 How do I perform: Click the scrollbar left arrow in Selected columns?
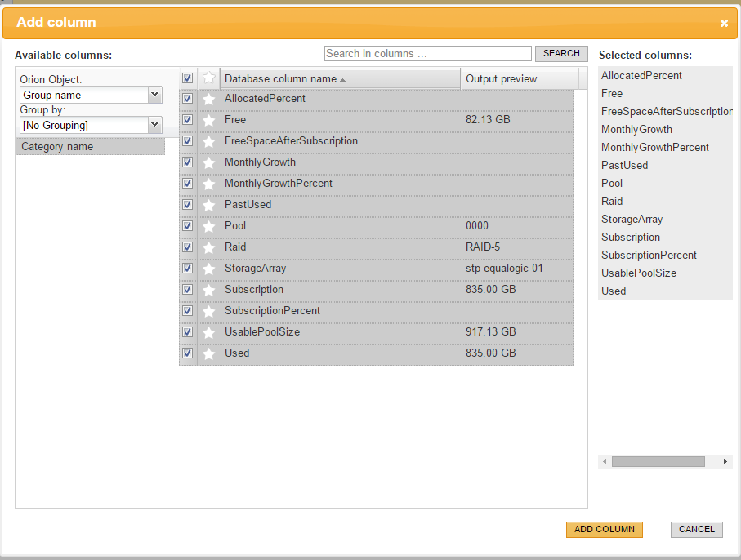[x=605, y=461]
